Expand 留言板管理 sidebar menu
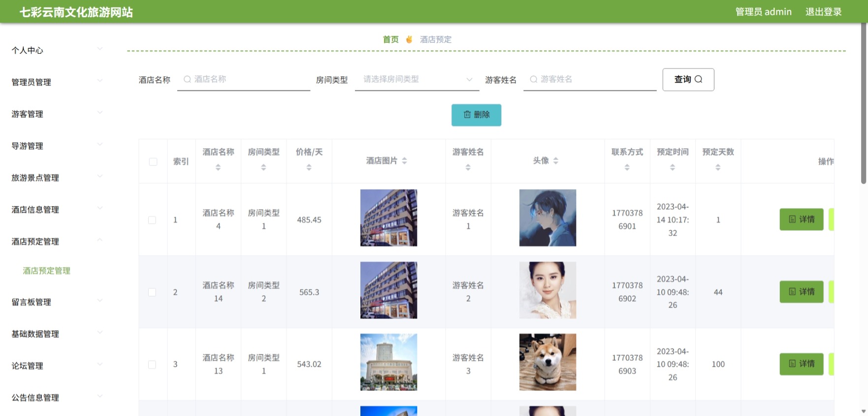The image size is (868, 416). tap(57, 302)
